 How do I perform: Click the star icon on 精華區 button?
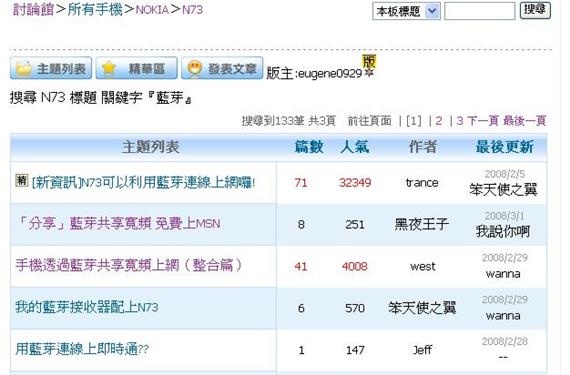coord(109,68)
